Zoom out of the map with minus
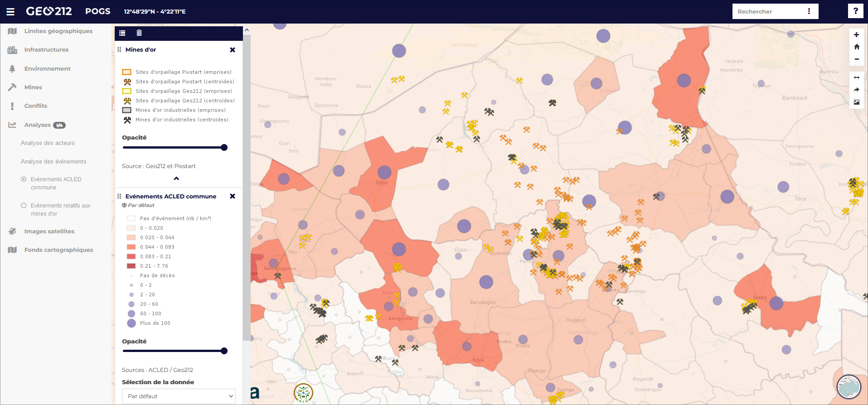Image resolution: width=868 pixels, height=405 pixels. coord(856,59)
